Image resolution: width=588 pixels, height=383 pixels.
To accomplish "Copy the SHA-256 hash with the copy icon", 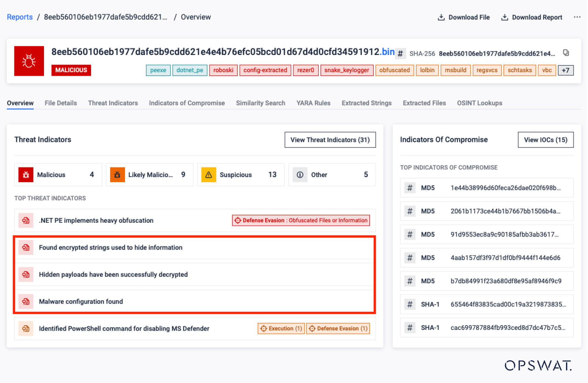I will pyautogui.click(x=566, y=53).
